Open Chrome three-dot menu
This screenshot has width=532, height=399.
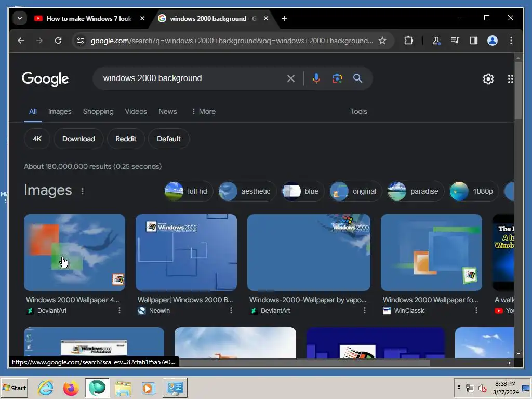point(511,41)
